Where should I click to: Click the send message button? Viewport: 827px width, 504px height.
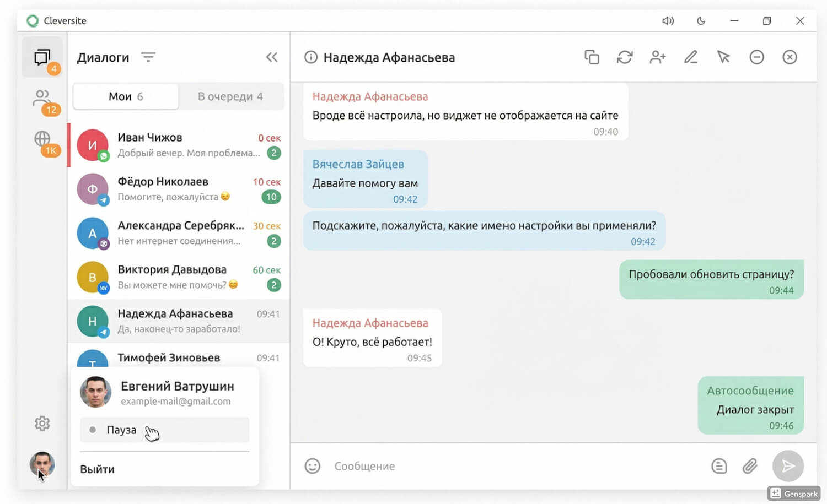tap(788, 466)
